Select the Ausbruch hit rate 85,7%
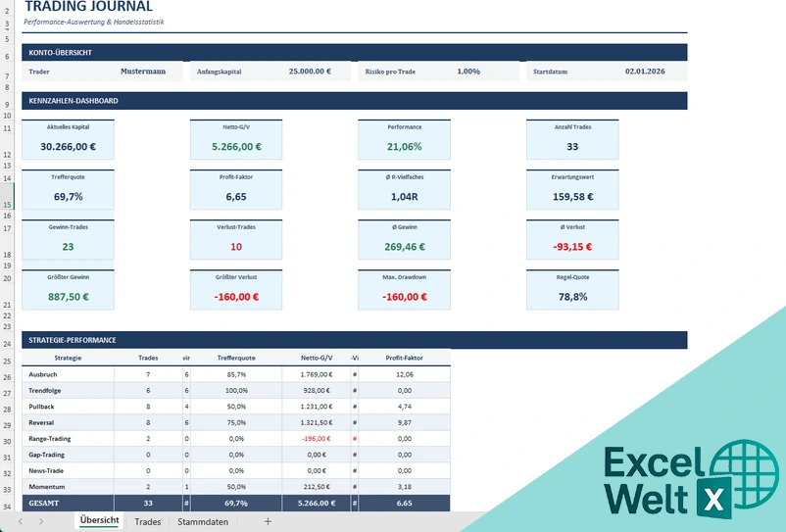The height and width of the screenshot is (532, 786). click(x=236, y=374)
